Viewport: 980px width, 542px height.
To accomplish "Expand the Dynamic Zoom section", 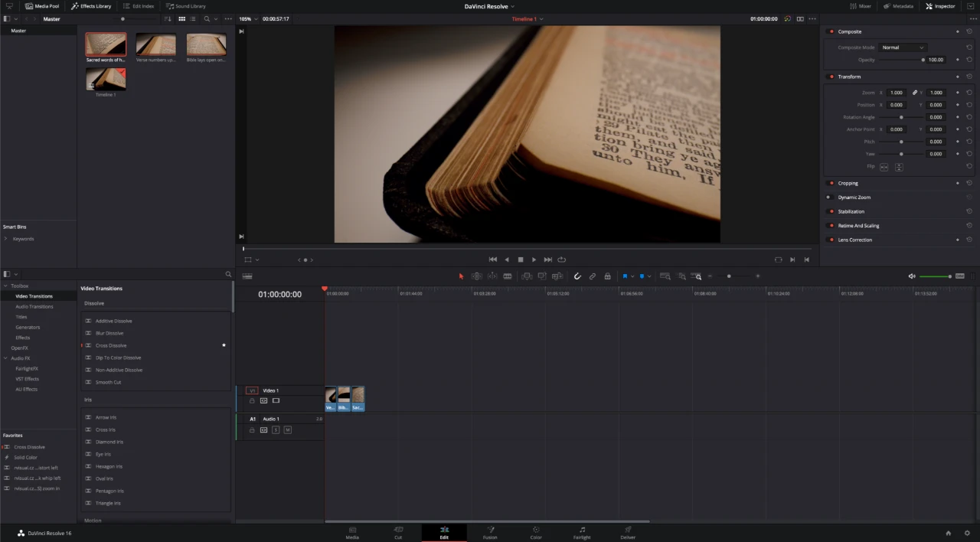I will [854, 197].
